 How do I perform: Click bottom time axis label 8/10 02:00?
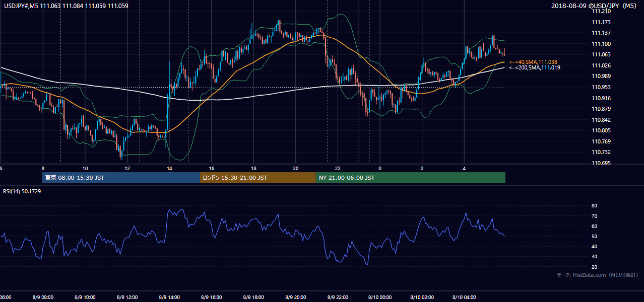click(x=422, y=297)
